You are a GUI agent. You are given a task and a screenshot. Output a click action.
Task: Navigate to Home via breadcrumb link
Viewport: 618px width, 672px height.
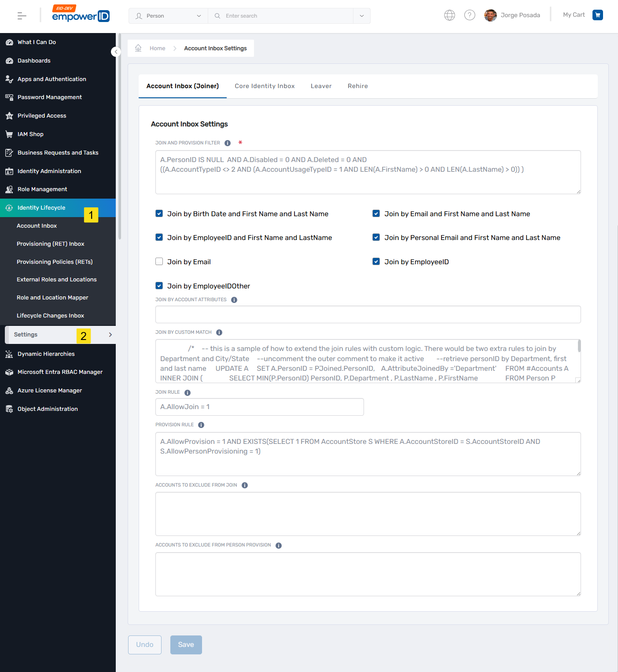click(157, 48)
